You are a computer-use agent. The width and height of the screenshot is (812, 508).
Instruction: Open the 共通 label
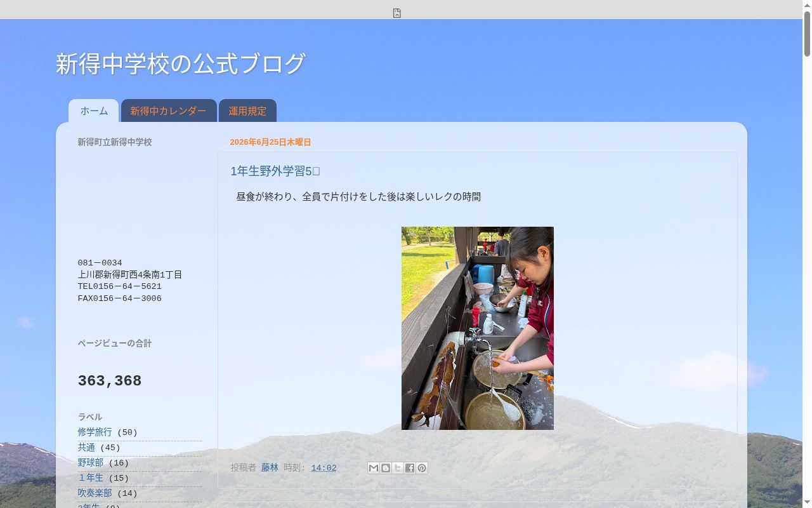(86, 447)
